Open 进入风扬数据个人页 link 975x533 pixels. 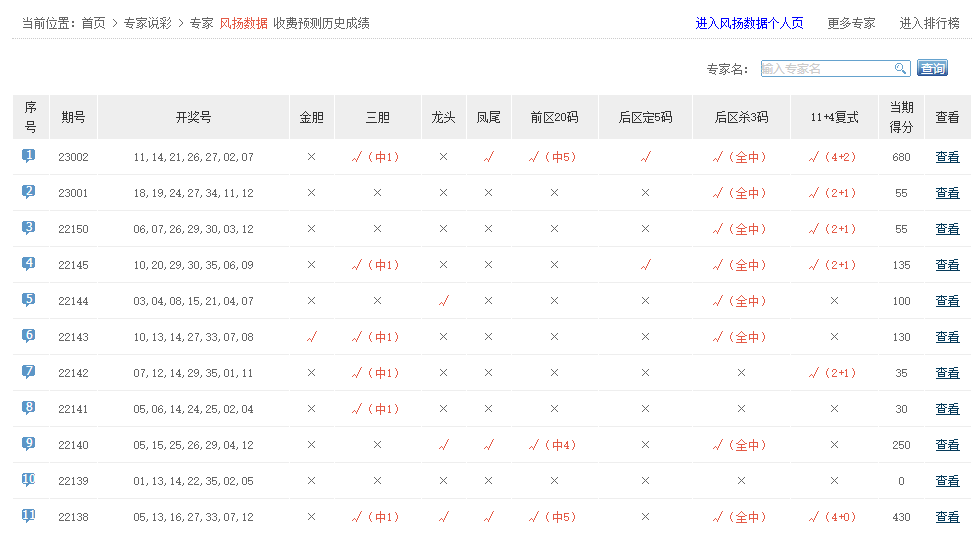(x=749, y=23)
